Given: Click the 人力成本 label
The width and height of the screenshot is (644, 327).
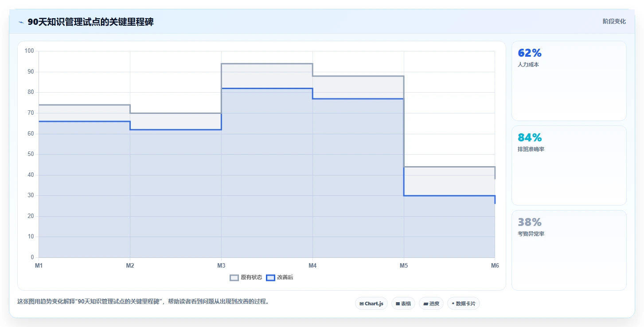Looking at the screenshot, I should pos(528,65).
